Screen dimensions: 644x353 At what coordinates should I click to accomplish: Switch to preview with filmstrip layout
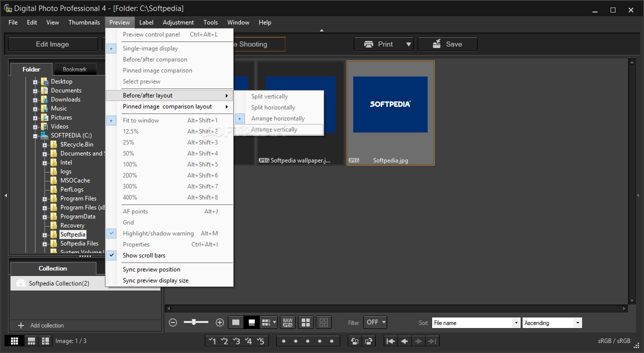click(31, 341)
